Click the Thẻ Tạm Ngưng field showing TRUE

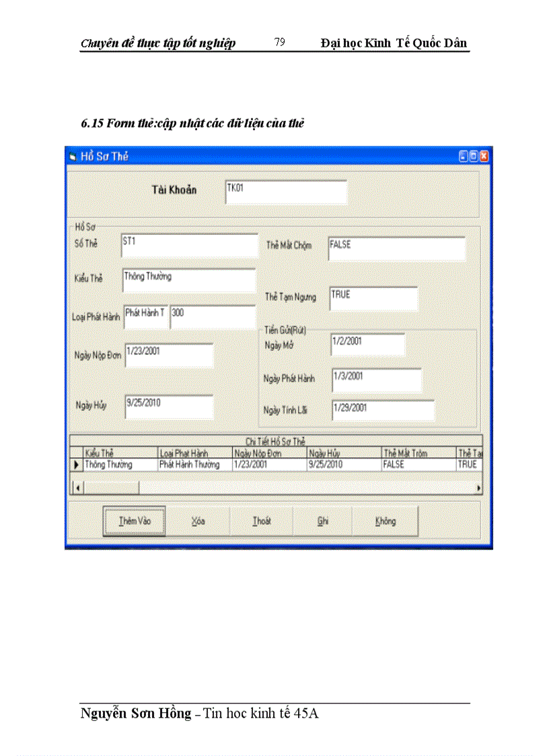point(373,298)
